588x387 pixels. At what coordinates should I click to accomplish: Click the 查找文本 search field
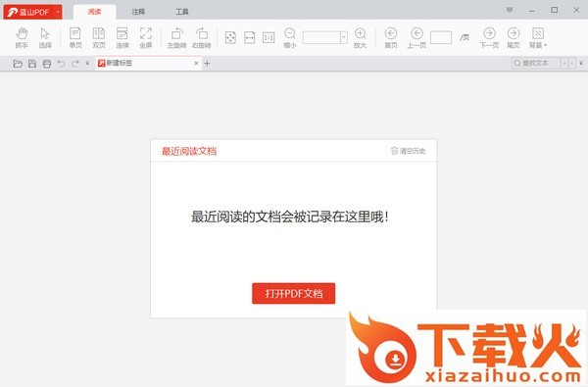536,63
